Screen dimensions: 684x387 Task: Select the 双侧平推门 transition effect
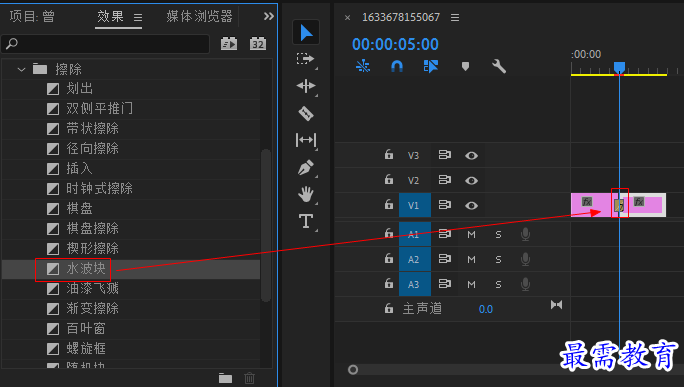[x=99, y=109]
